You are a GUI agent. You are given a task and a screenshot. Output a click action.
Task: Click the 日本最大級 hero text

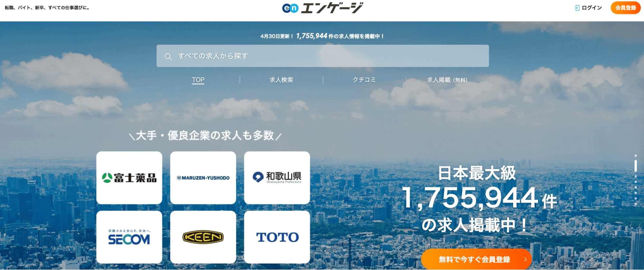tap(477, 173)
